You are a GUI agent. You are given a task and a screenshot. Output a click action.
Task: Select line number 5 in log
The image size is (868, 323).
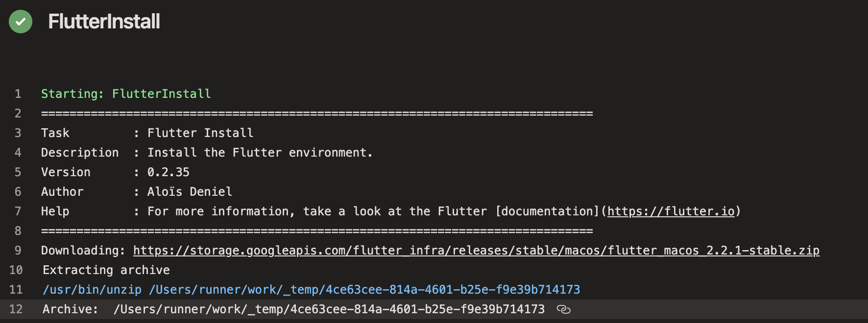click(x=18, y=172)
